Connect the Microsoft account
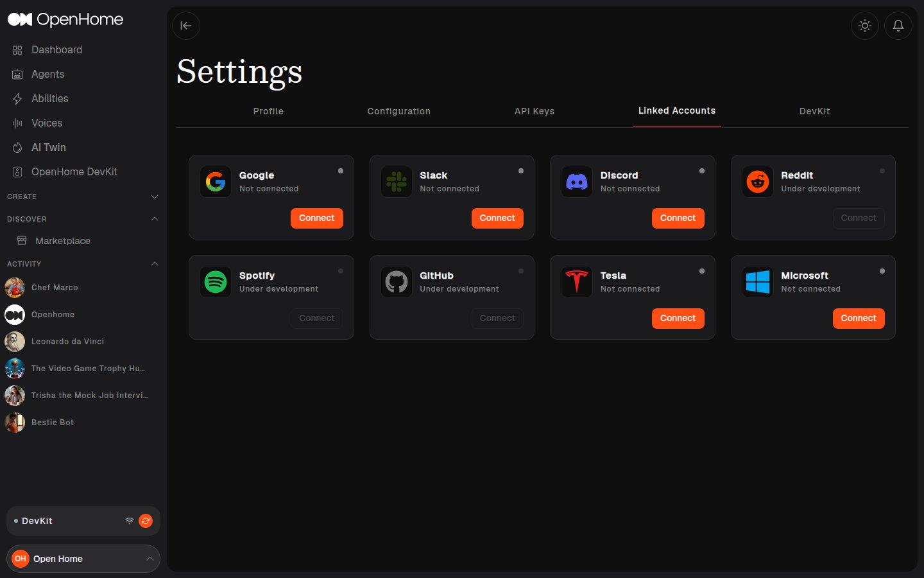This screenshot has height=578, width=924. point(859,319)
